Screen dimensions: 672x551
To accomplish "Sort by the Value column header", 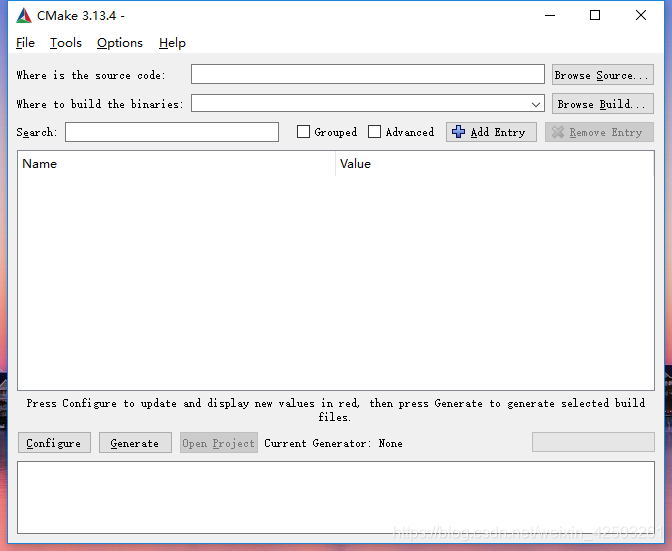I will (x=495, y=164).
